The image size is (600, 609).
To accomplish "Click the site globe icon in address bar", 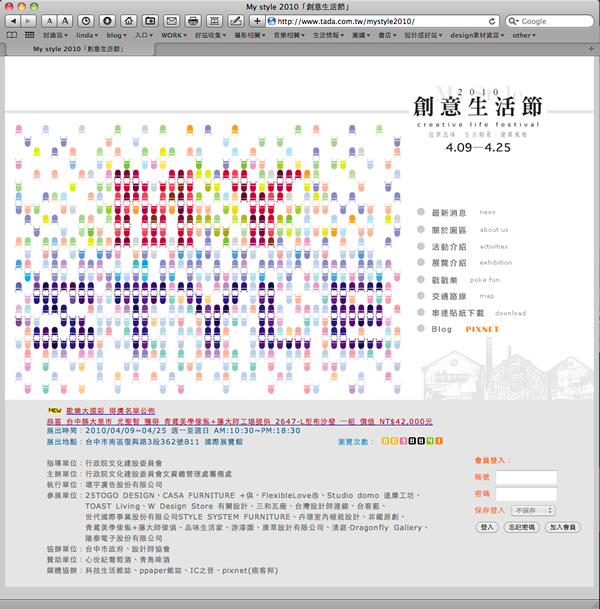I will (x=272, y=21).
